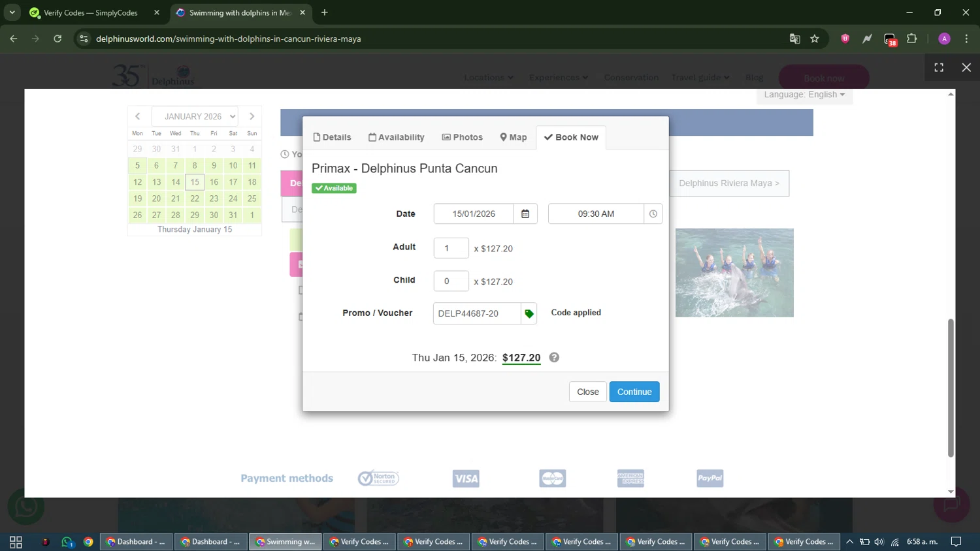
Task: Go to previous month in calendar
Action: tap(138, 116)
